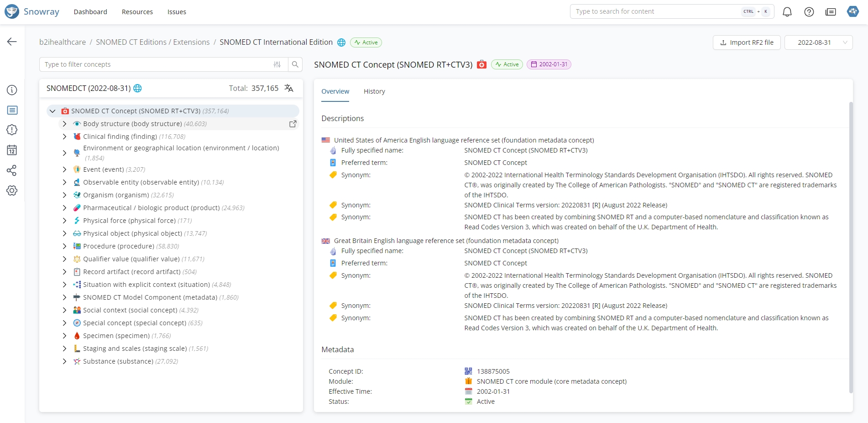Click the search magnifier button
868x423 pixels.
[x=295, y=64]
